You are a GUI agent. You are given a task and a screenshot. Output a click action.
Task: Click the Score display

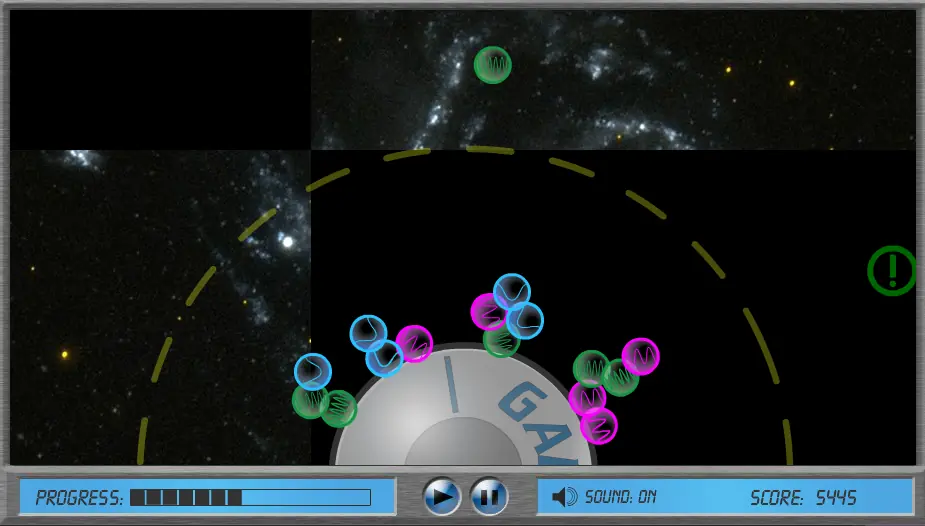803,498
